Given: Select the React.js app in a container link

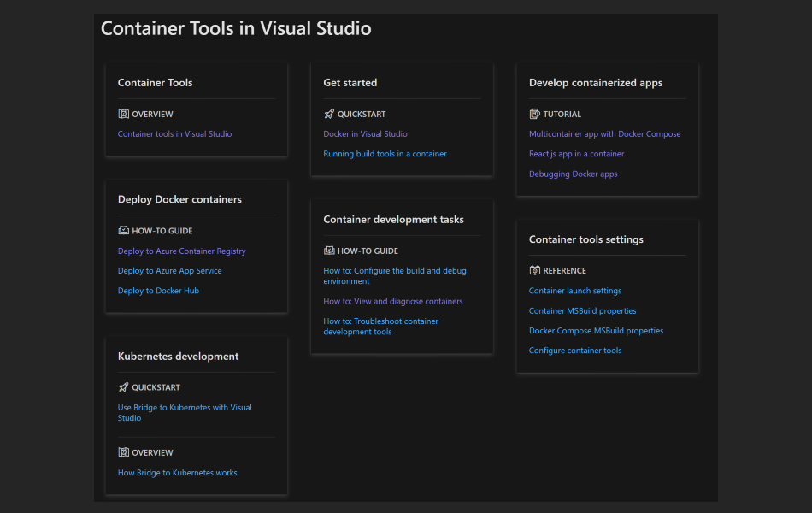Looking at the screenshot, I should point(576,154).
